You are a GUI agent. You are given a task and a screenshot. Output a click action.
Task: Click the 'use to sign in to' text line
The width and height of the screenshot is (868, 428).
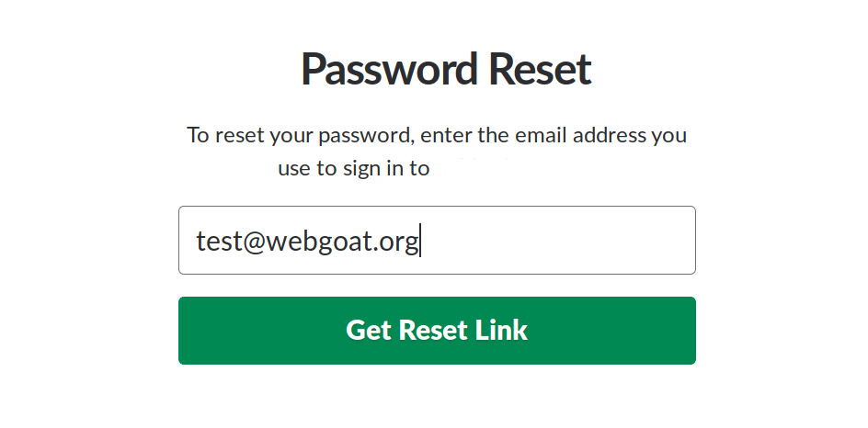coord(354,168)
